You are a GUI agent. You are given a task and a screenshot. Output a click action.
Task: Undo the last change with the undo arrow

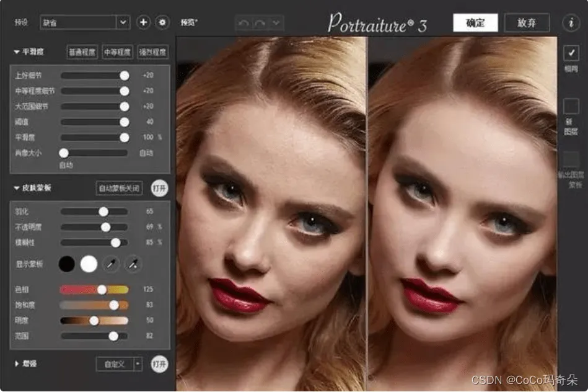(x=244, y=23)
